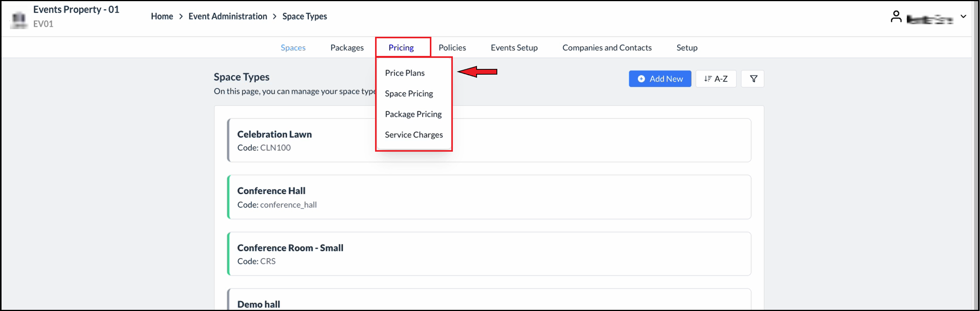Open the Conference Hall space card
Viewport: 980px width, 311px height.
pos(489,197)
